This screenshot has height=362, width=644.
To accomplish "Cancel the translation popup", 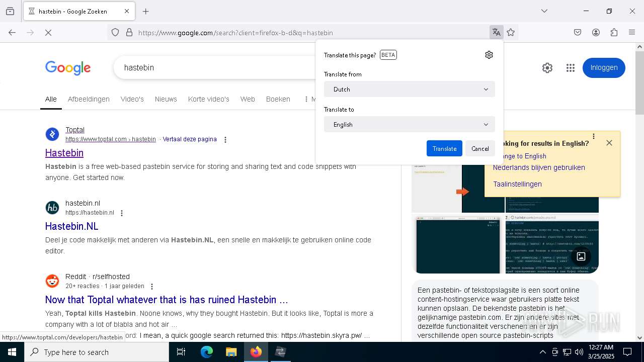I will point(480,148).
